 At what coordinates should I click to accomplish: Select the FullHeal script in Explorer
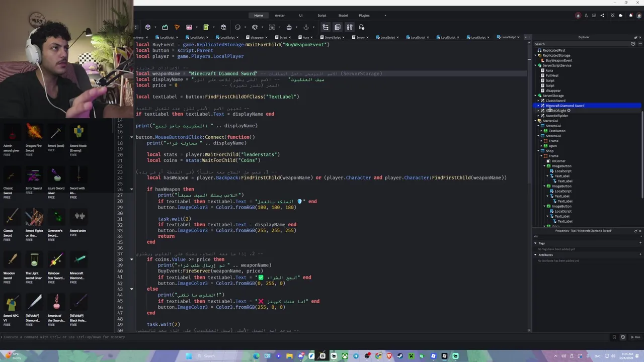(x=552, y=75)
